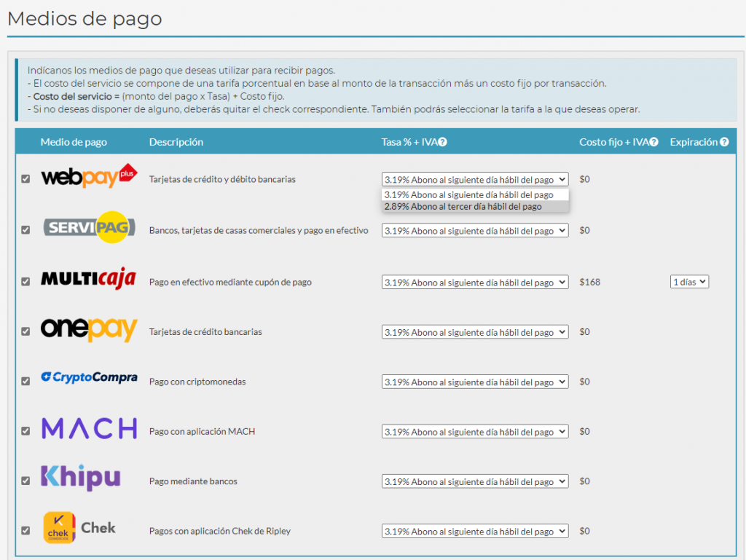This screenshot has height=560, width=746.
Task: Open the Khipu rate dropdown
Action: (475, 481)
